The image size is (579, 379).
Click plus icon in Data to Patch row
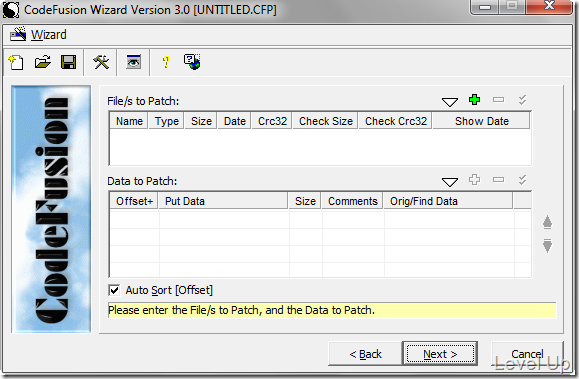pos(474,180)
